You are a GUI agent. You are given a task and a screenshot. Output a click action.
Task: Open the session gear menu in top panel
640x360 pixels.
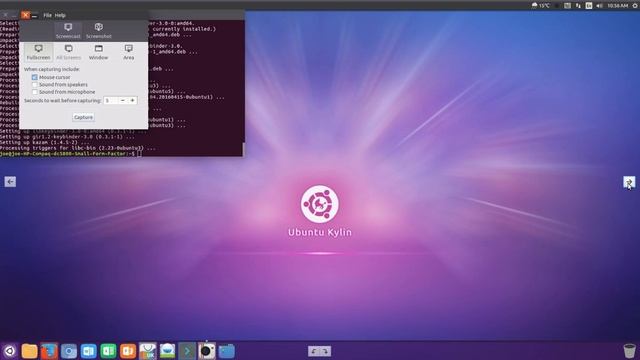pos(635,5)
